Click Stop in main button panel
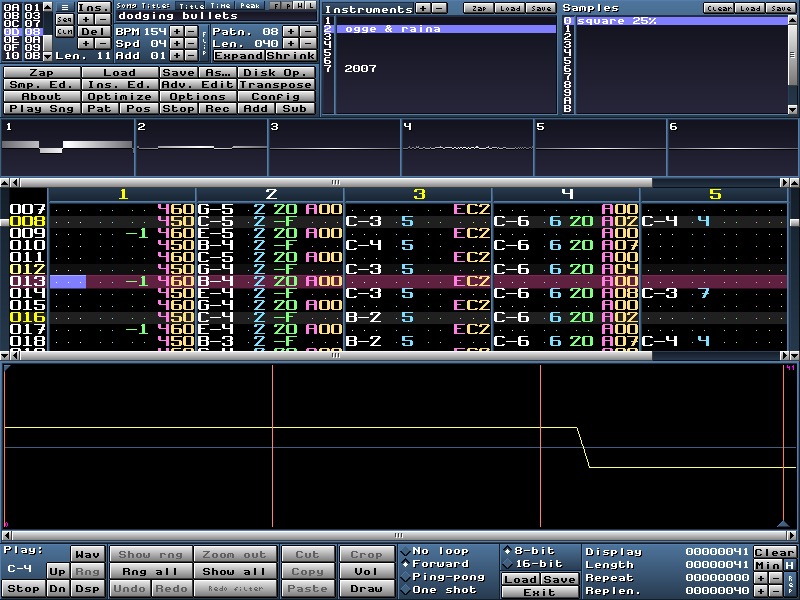 coord(178,109)
